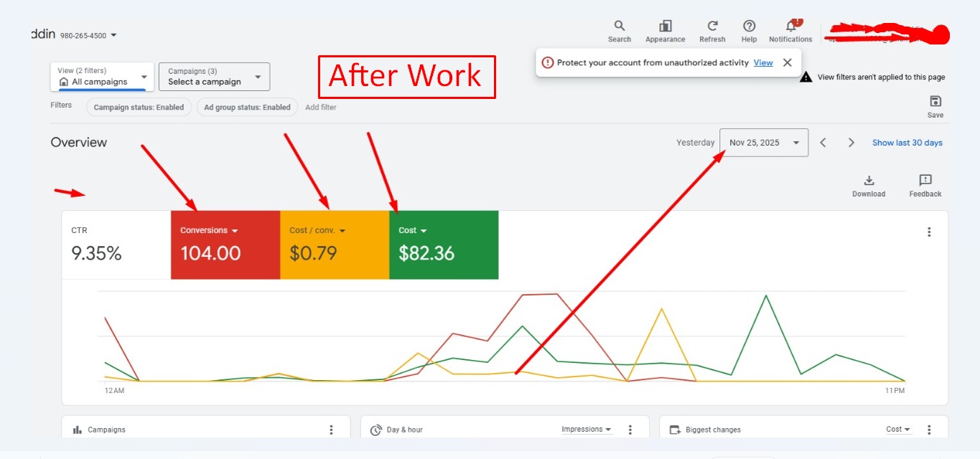This screenshot has width=980, height=459.
Task: Click the Refresh icon
Action: (712, 27)
